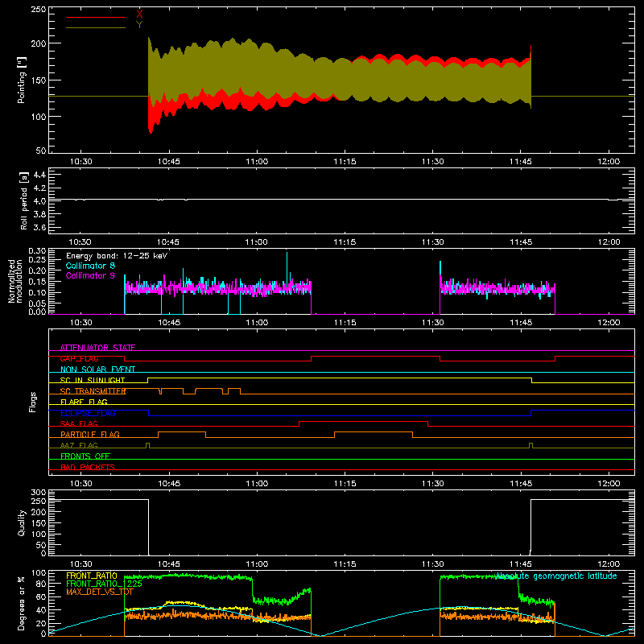This screenshot has height=644, width=644.
Task: Click the 0.15 tick on modulation axis
Action: pos(37,281)
